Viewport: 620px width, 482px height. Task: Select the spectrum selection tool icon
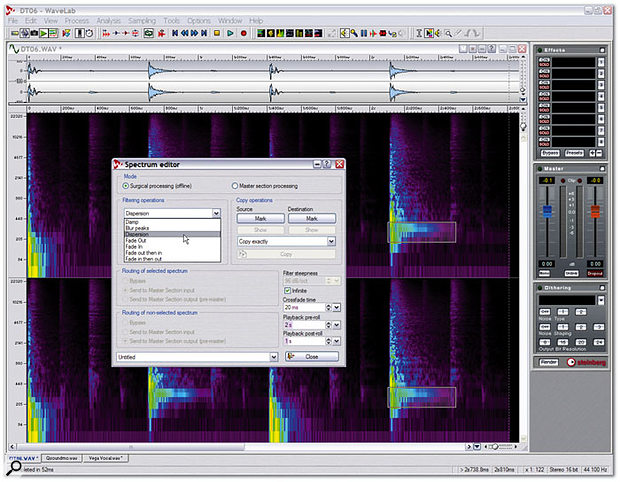point(429,33)
